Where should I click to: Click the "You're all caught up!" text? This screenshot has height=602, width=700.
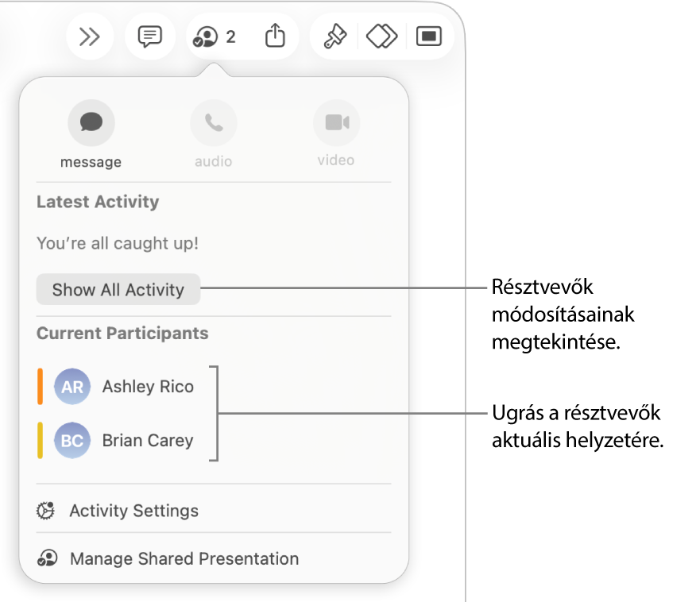coord(118,244)
